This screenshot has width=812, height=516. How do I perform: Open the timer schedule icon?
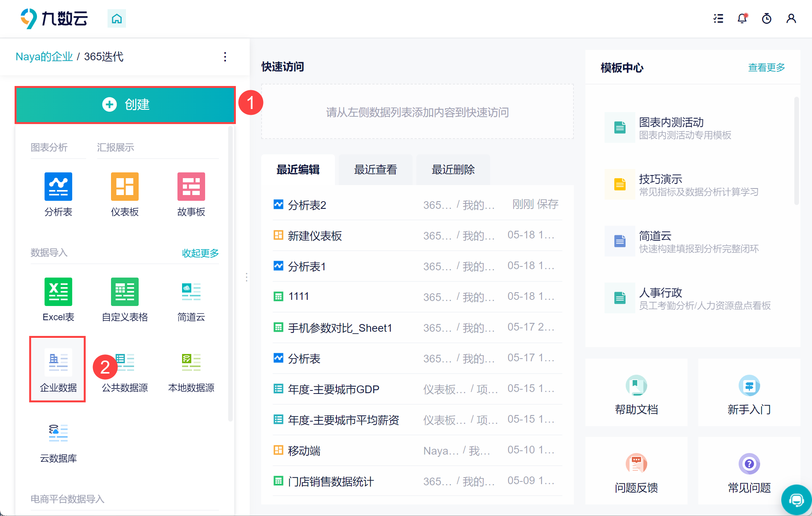(x=767, y=18)
